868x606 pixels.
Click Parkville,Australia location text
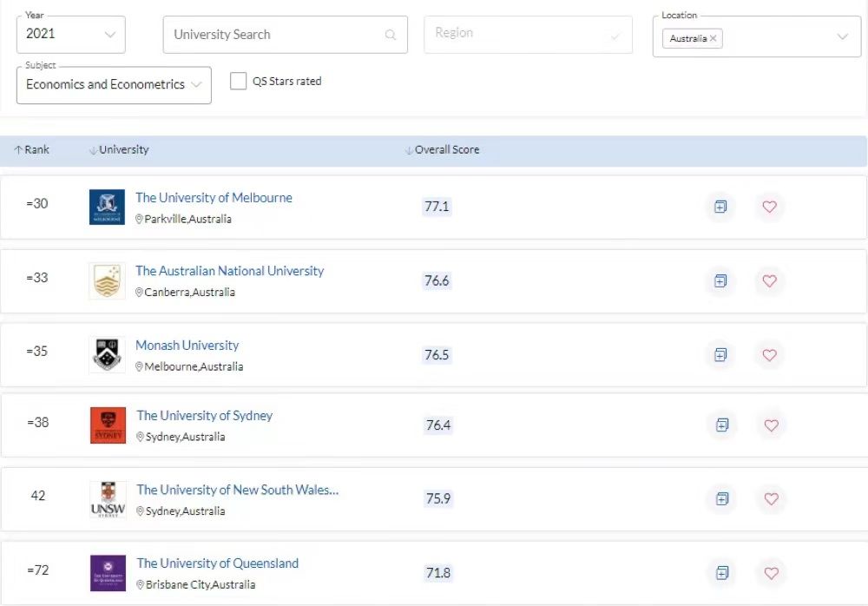pos(187,220)
